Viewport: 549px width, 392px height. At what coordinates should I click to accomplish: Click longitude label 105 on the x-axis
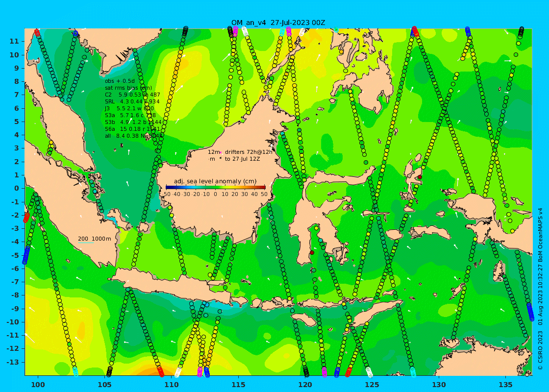[105, 385]
